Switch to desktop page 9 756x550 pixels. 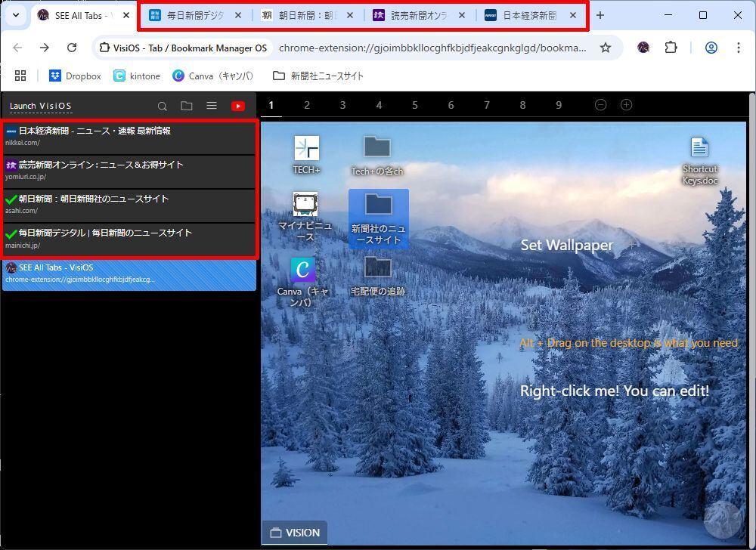pos(559,105)
